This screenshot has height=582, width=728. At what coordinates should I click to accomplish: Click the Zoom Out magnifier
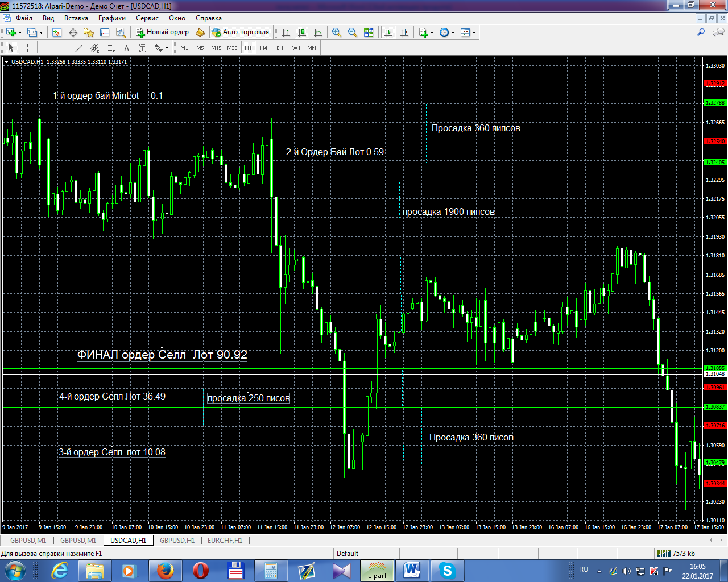click(353, 32)
